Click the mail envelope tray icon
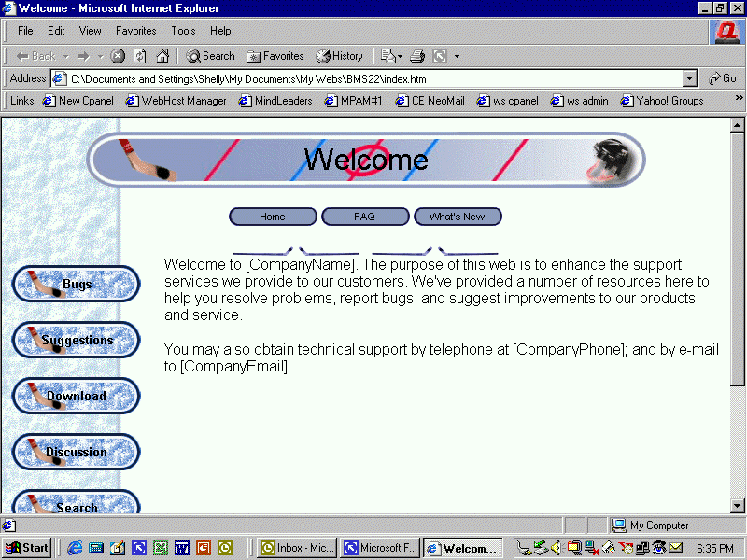The height and width of the screenshot is (560, 747). point(676,548)
